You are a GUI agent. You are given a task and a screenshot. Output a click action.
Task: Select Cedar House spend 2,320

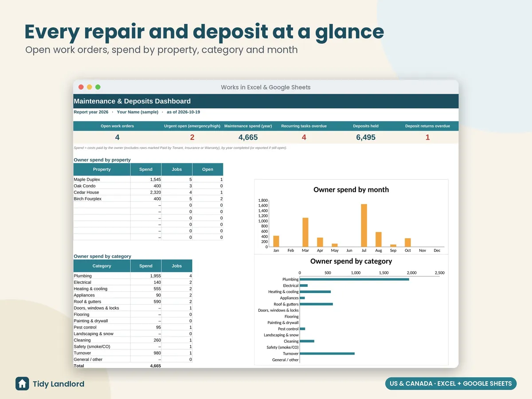tap(155, 192)
